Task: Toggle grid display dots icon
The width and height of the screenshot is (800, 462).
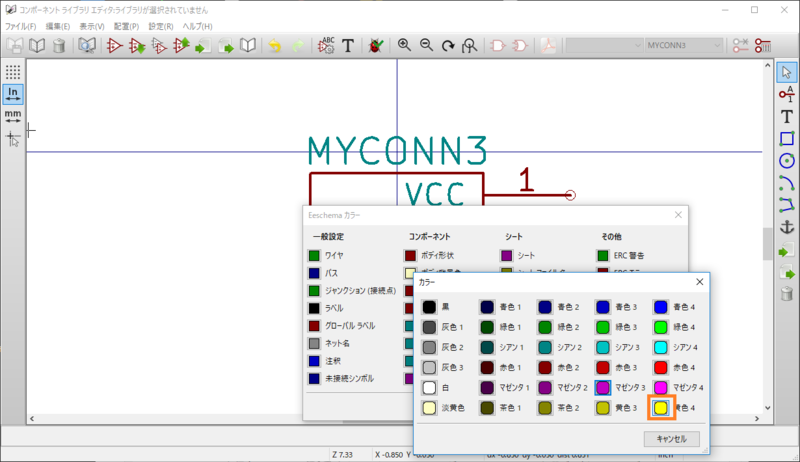Action: 13,72
